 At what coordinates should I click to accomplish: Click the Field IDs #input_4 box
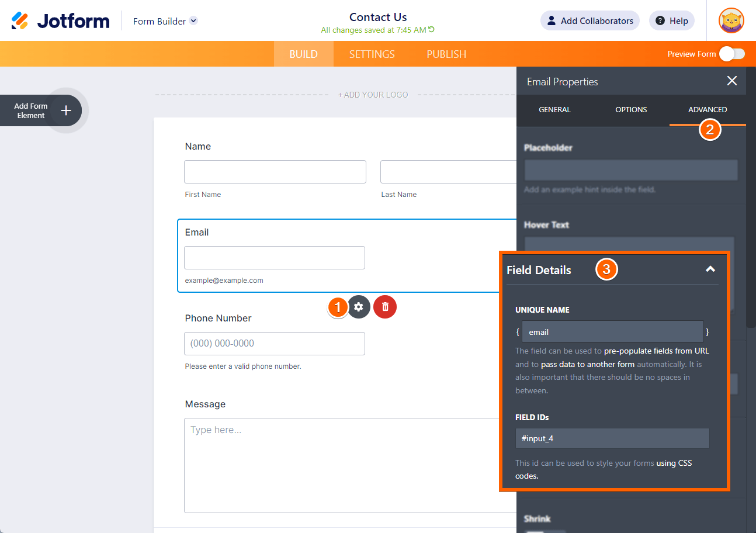[612, 438]
